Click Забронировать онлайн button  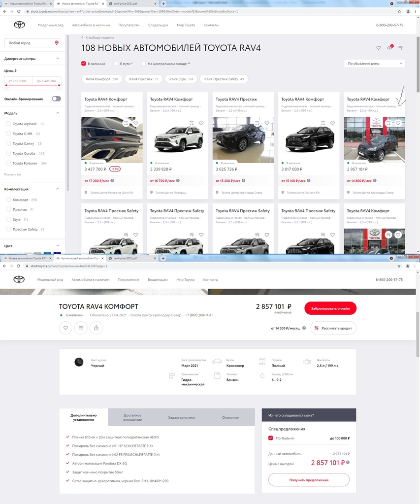click(330, 308)
